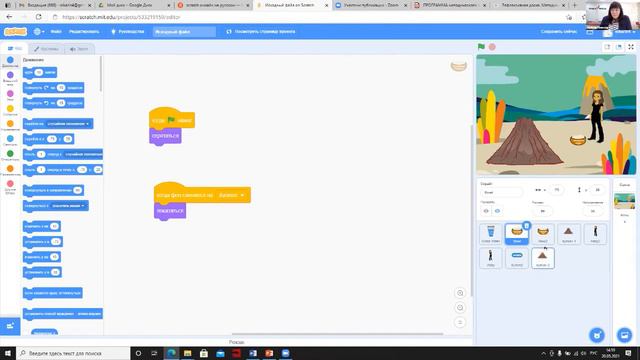This screenshot has width=640, height=360.
Task: Open 'go to random position' block dropdown
Action: (x=68, y=124)
